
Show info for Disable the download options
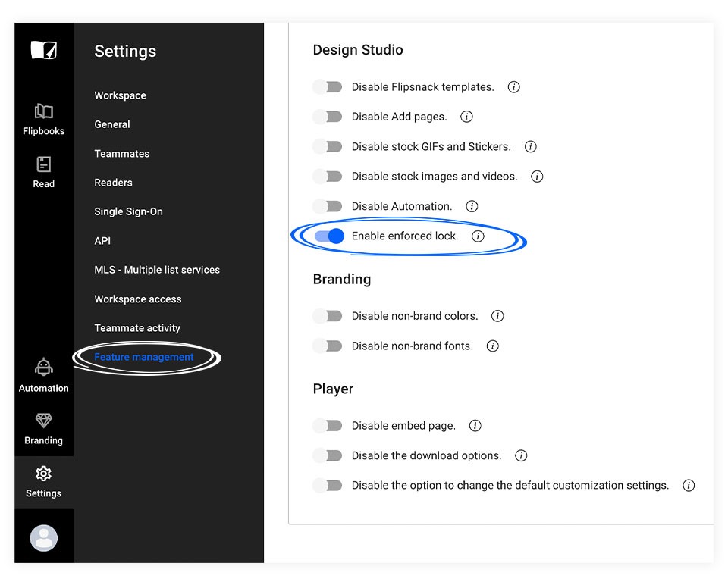pos(521,455)
